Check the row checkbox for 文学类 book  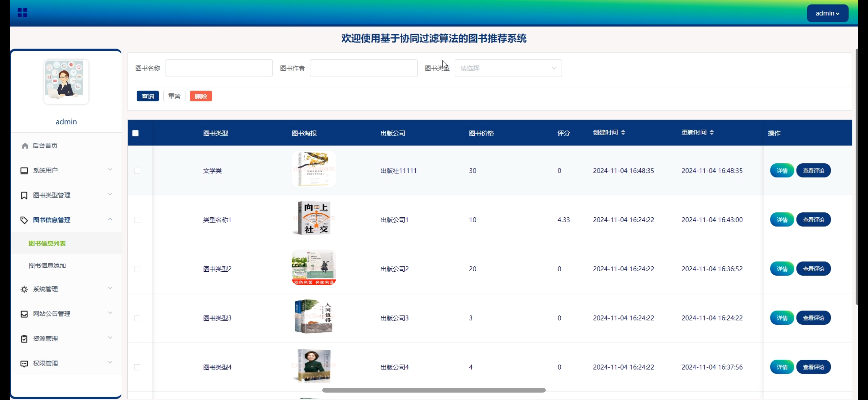click(x=137, y=171)
